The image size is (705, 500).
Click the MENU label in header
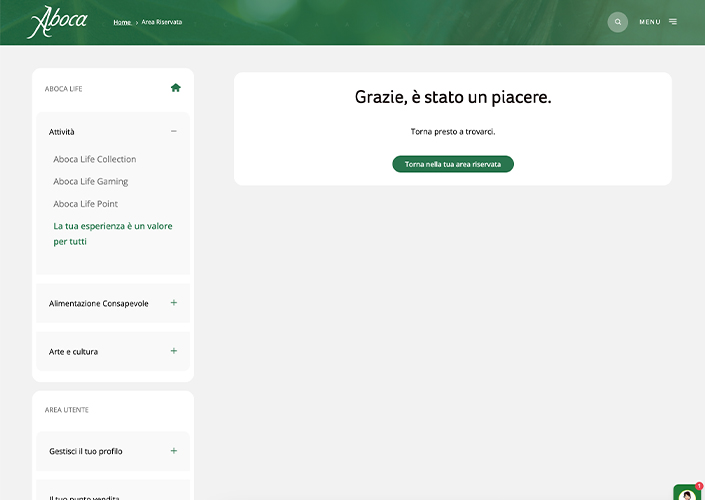pos(650,22)
